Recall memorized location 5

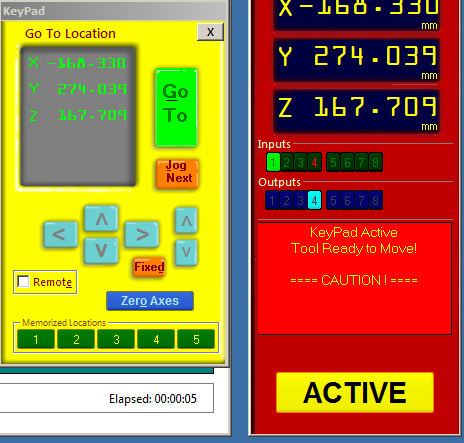pos(196,339)
